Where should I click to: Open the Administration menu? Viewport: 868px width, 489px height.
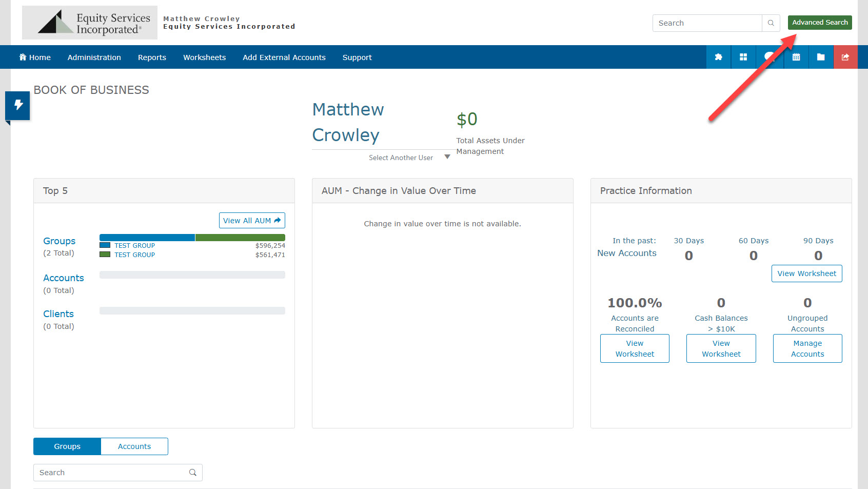[x=94, y=57]
